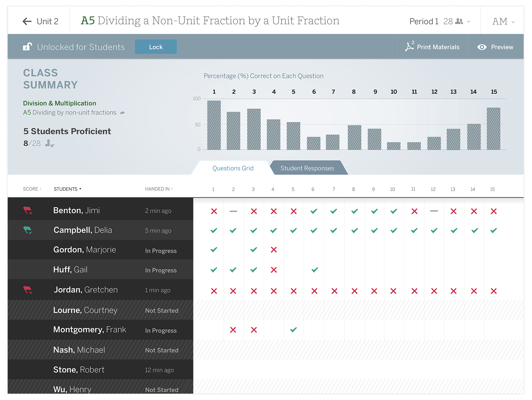Image resolution: width=532 pixels, height=400 pixels.
Task: Select student Gordon, Marjorie
Action: click(84, 250)
